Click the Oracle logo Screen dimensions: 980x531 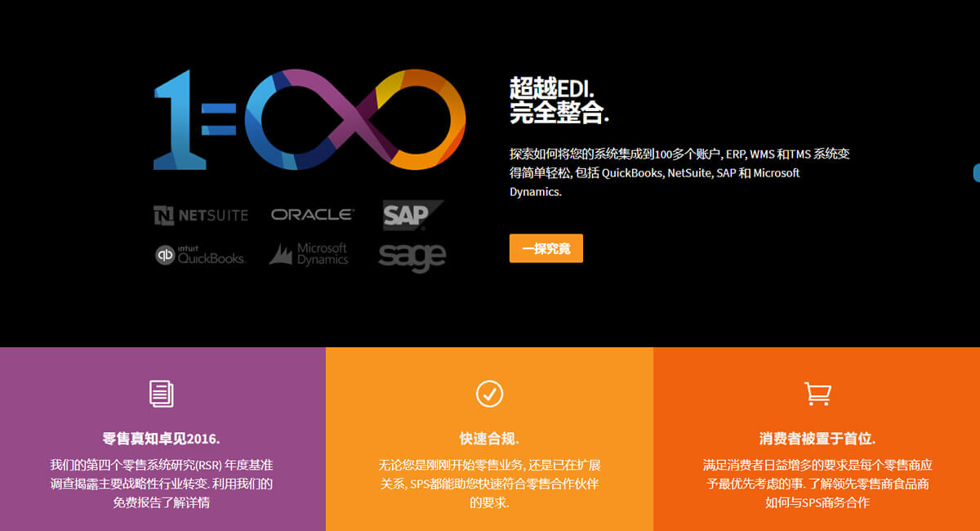[313, 215]
